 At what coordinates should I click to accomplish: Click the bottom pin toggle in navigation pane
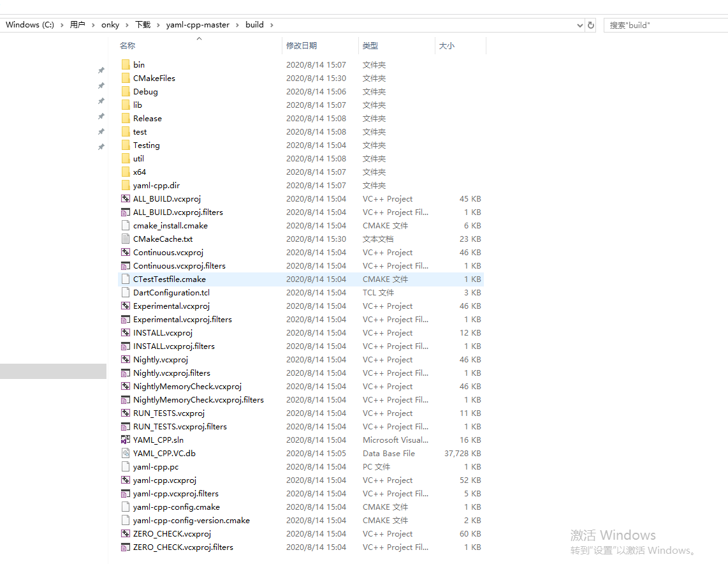[x=101, y=146]
